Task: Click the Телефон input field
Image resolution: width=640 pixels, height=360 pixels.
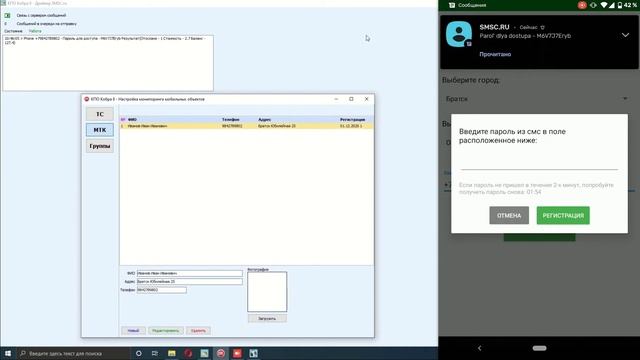Action: point(162,290)
